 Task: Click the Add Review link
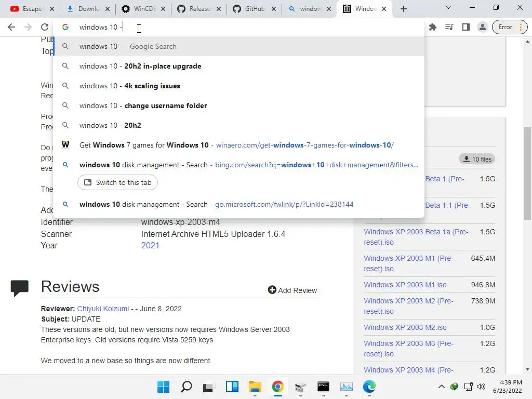[292, 290]
